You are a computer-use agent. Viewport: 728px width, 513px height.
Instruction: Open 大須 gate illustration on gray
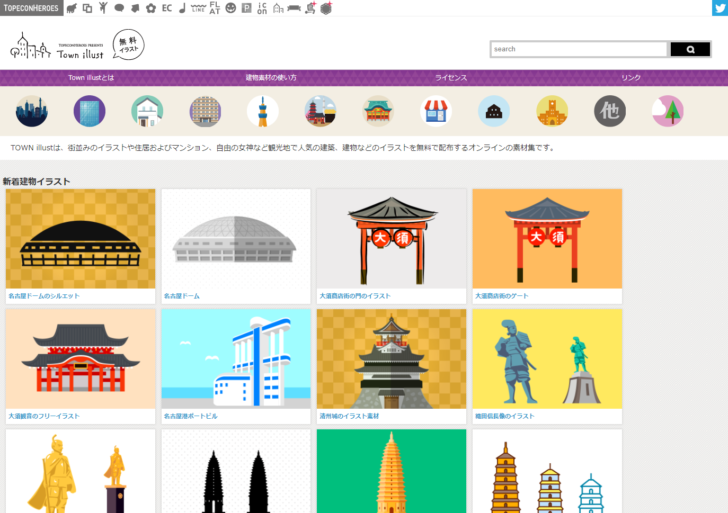391,239
